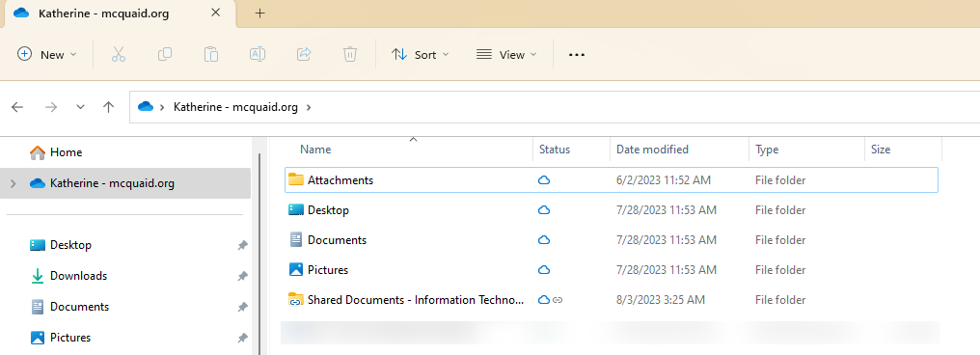Click Attachments yellow folder icon
Screen dimensions: 980x355
click(295, 180)
